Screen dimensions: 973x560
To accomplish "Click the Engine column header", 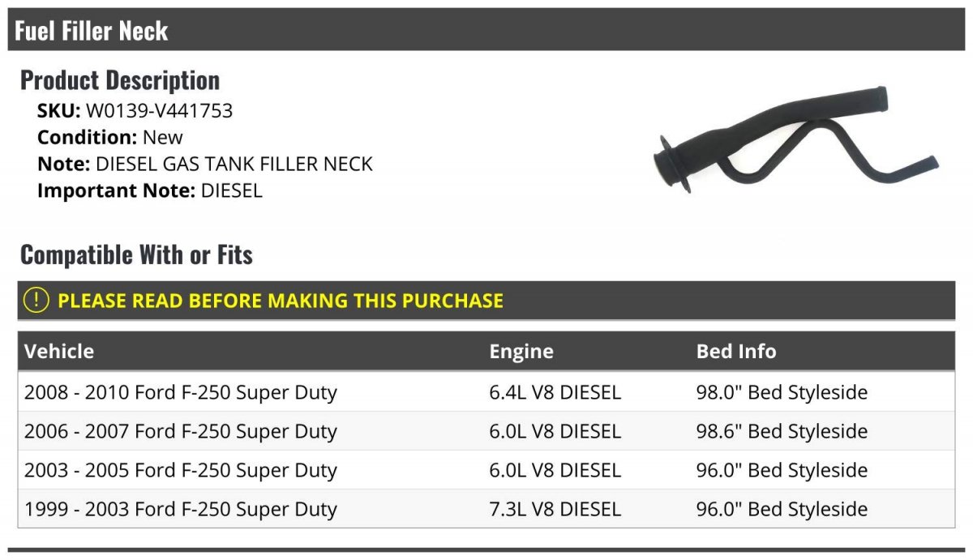I will [x=521, y=352].
